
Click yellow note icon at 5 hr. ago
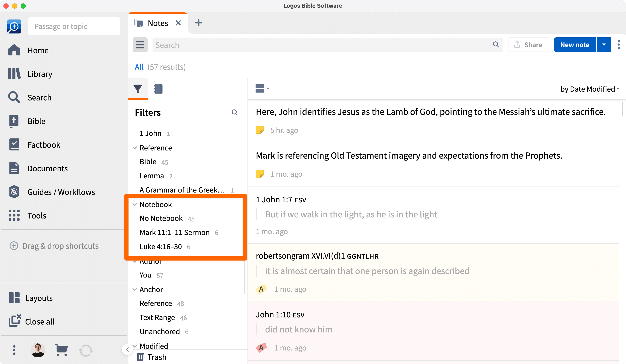[260, 130]
